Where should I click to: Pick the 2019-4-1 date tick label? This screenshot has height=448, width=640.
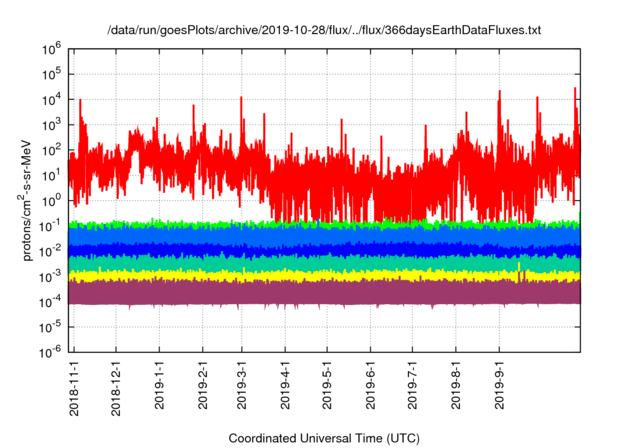(x=285, y=386)
